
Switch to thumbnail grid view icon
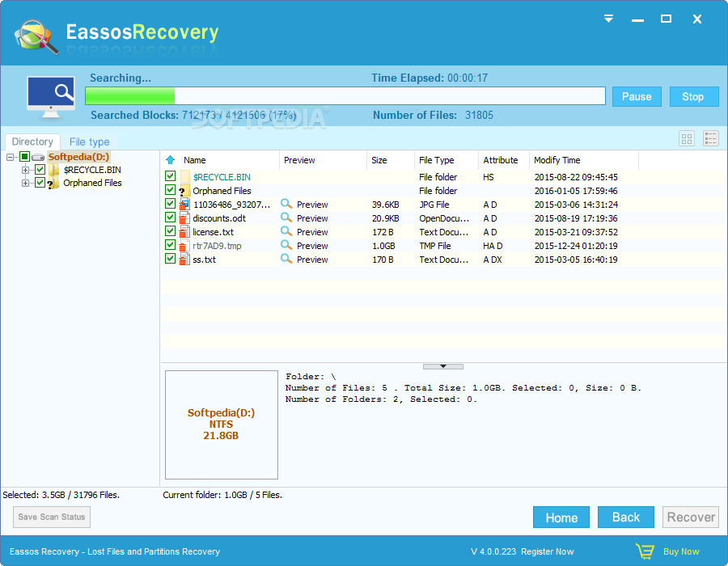[x=687, y=138]
